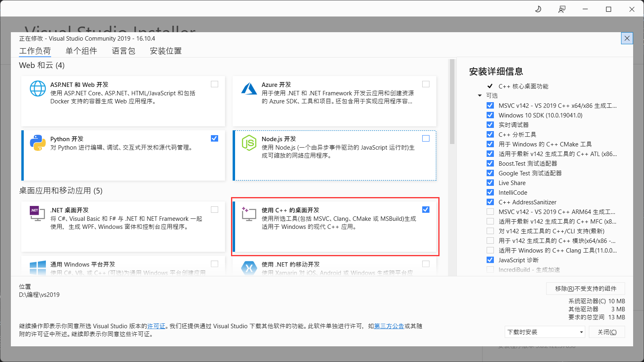Check the 通用 Windows 平台开发 checkbox
The width and height of the screenshot is (644, 362).
(x=215, y=264)
